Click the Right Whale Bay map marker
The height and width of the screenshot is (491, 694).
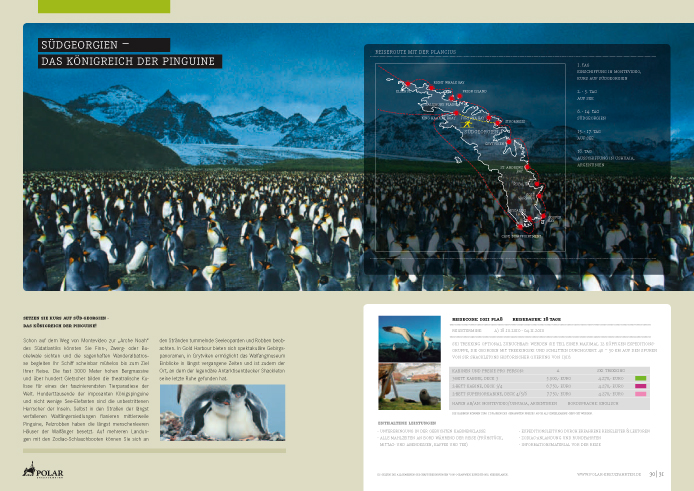(x=432, y=89)
